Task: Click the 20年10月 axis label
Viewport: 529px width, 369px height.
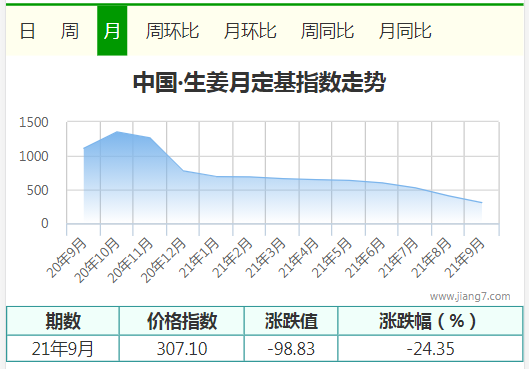Action: tap(98, 260)
